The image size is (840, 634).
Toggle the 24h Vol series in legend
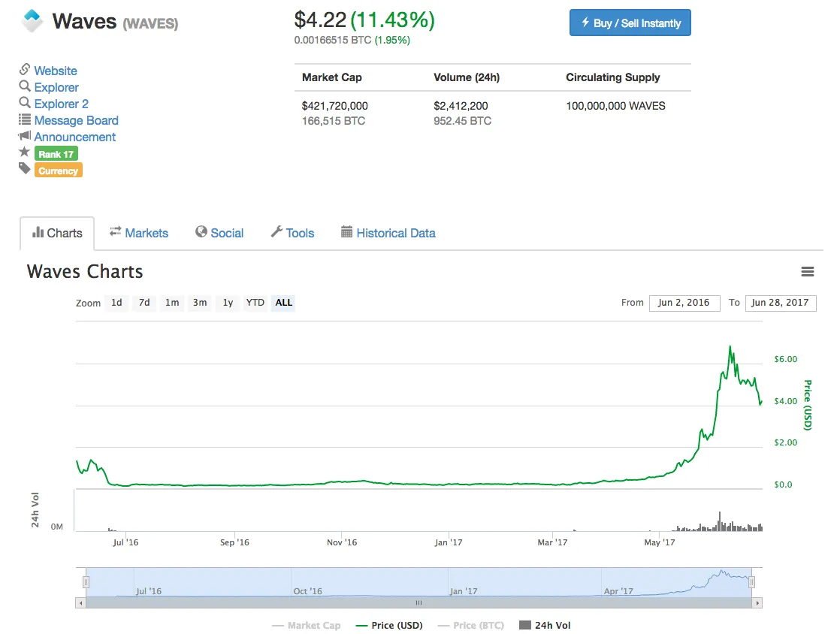click(545, 626)
